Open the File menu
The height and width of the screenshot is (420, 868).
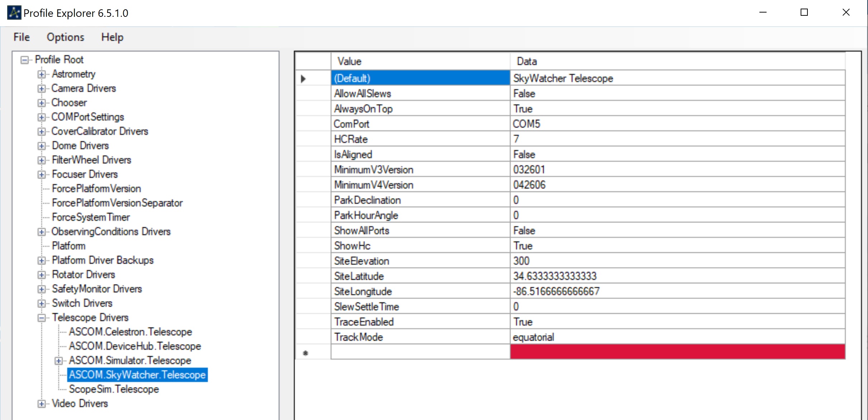coord(22,37)
